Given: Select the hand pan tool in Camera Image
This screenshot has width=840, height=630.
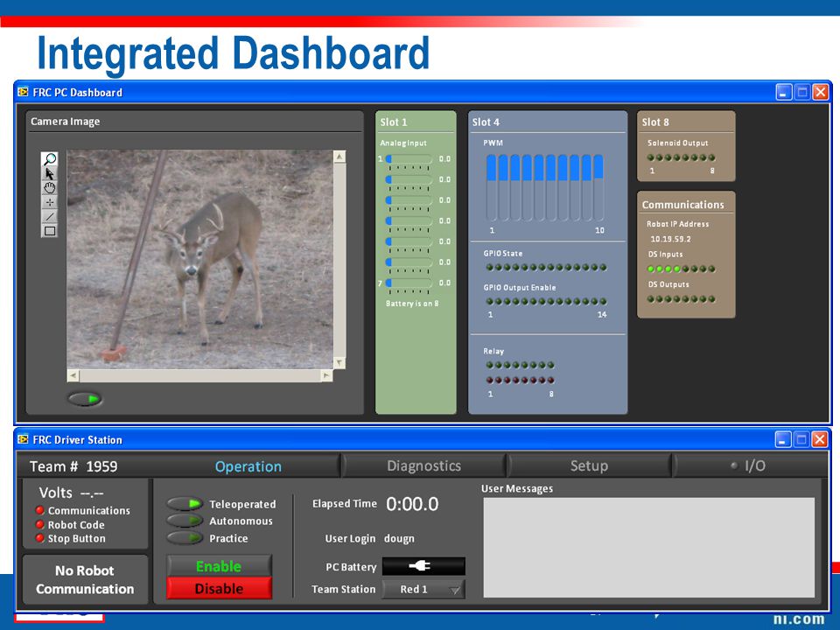Looking at the screenshot, I should click(50, 188).
